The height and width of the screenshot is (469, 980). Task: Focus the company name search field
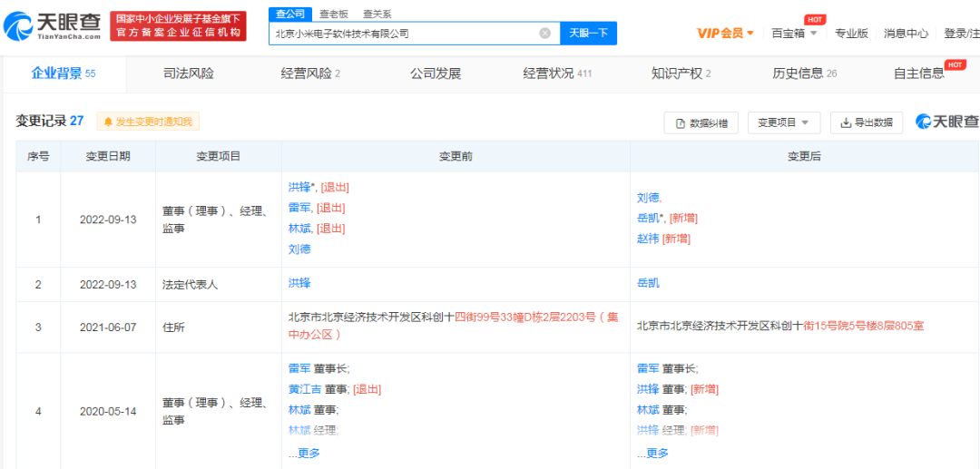tap(415, 34)
